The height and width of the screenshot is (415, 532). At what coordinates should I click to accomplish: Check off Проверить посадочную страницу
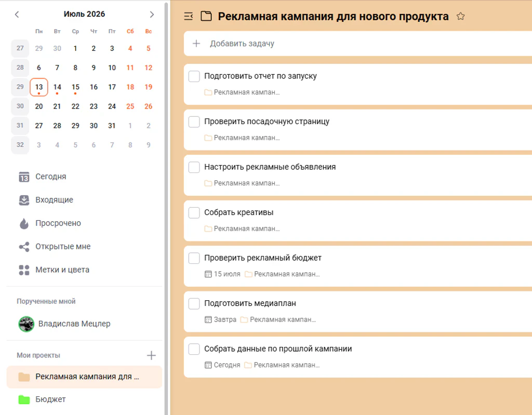pos(194,122)
